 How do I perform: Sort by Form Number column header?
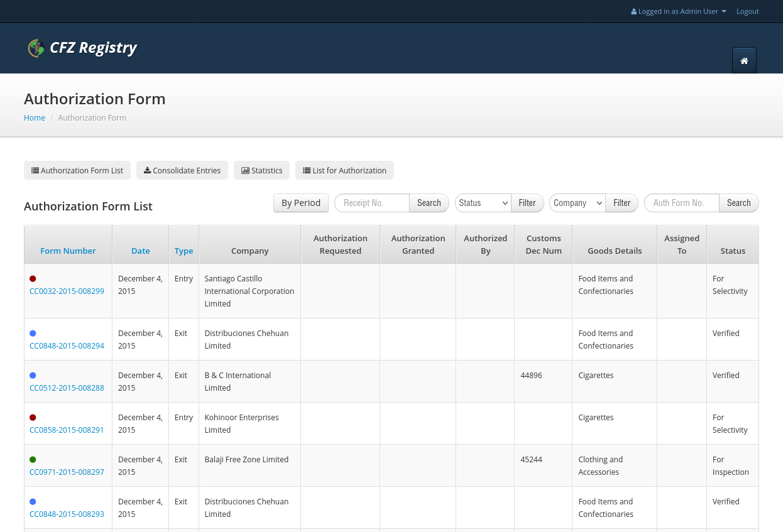click(x=68, y=251)
